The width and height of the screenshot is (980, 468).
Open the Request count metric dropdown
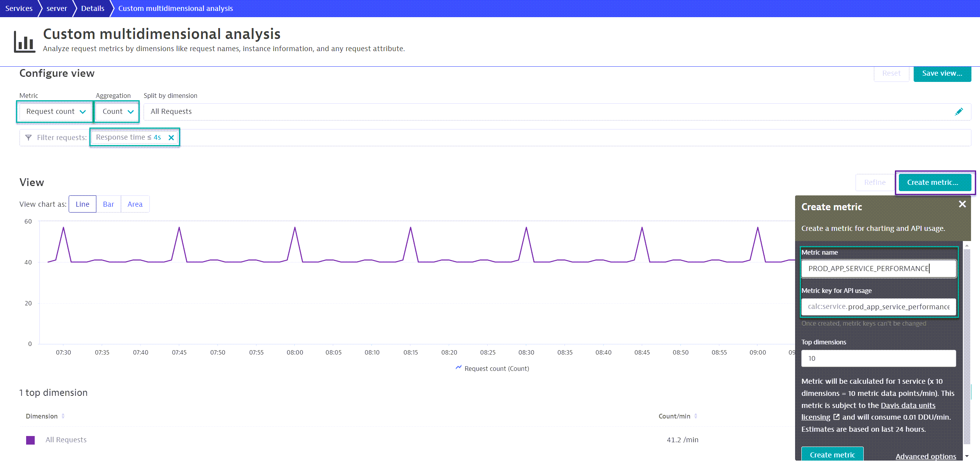(x=55, y=112)
